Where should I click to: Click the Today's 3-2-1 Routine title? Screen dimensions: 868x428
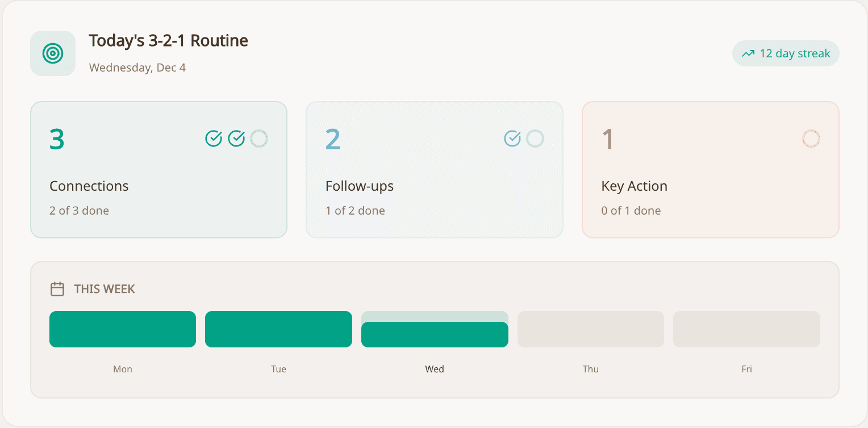[169, 41]
